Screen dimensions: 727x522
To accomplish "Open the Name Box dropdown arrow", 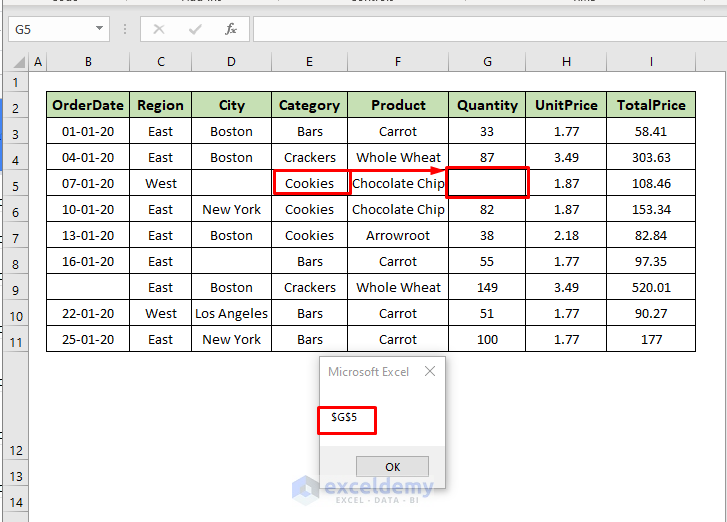I will point(99,29).
